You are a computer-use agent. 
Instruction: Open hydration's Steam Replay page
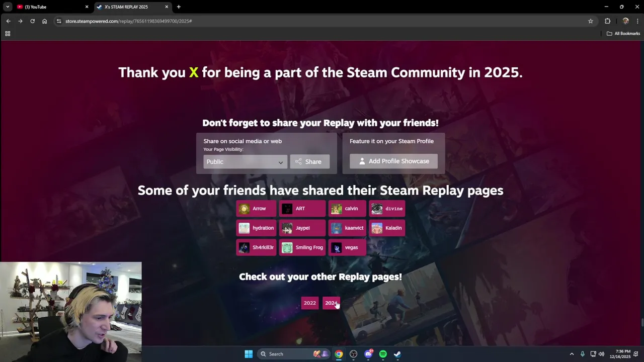[256, 228]
